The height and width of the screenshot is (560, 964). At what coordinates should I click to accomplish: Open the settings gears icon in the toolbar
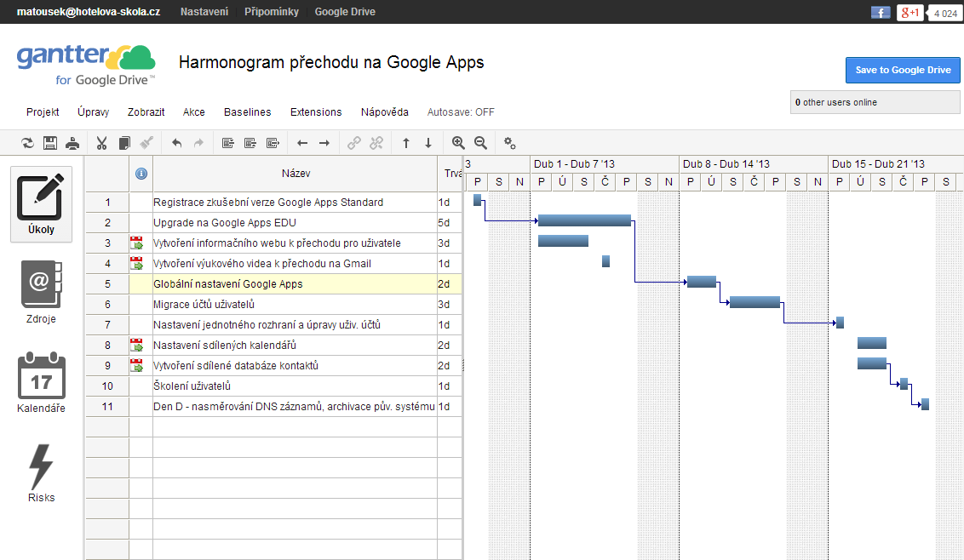509,143
